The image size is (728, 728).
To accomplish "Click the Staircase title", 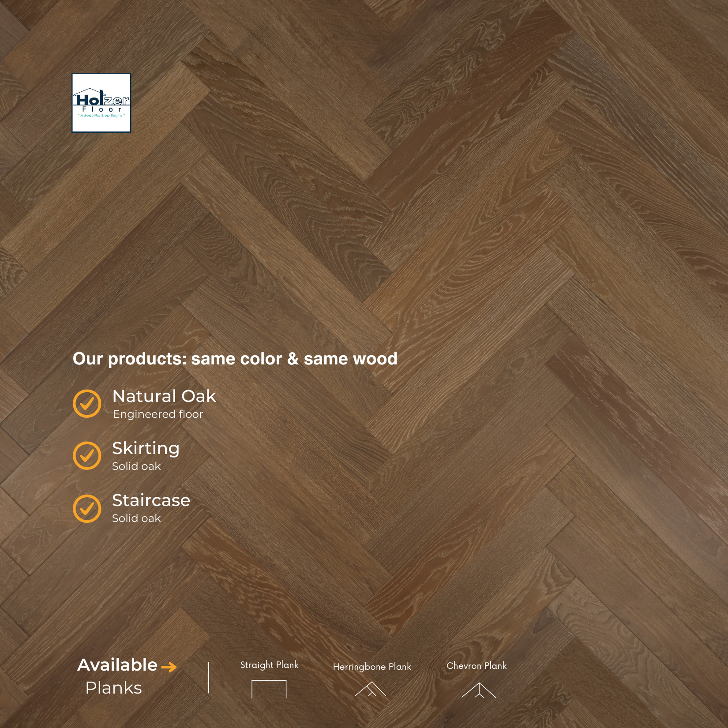I will click(x=151, y=500).
